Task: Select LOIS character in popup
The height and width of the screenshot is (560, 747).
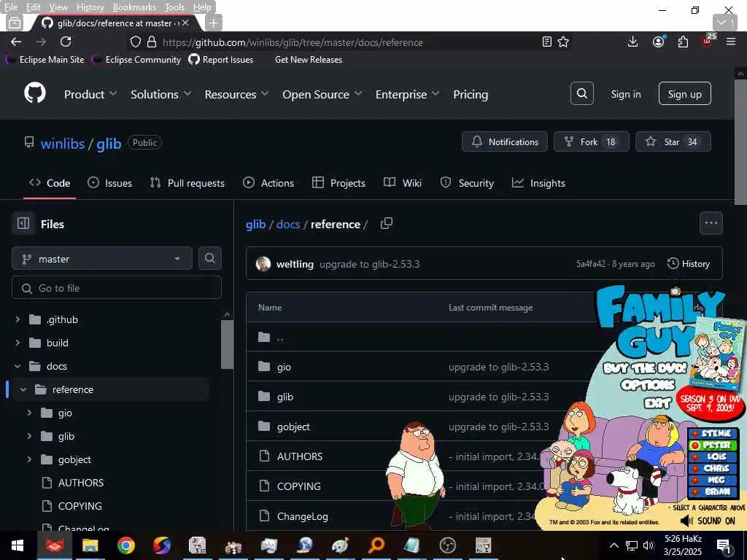Action: coord(713,456)
